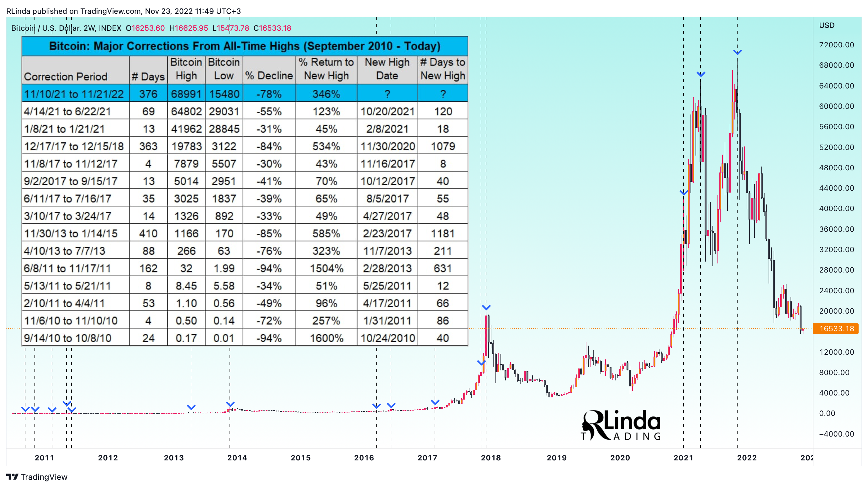
Task: Click the blue arrow marker above the April 2021 peak
Action: (x=701, y=74)
